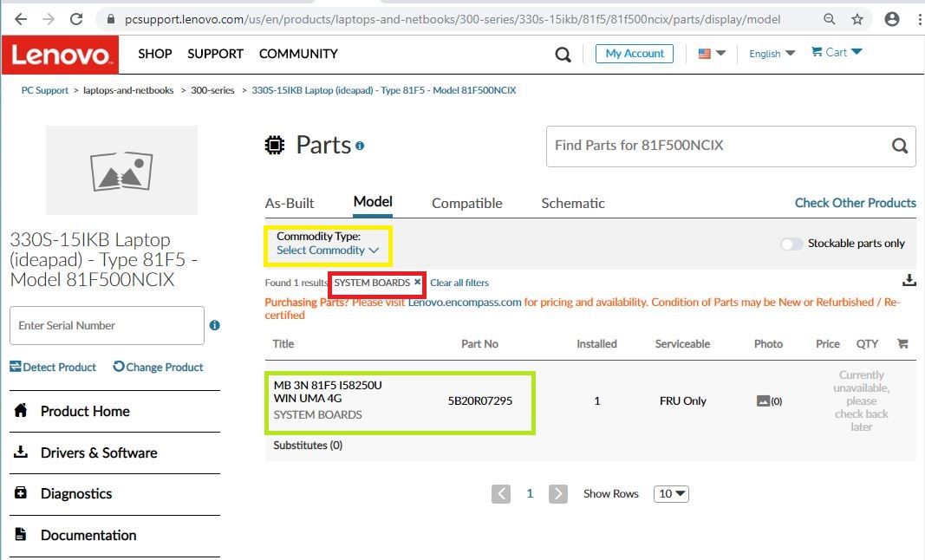
Task: Toggle the Stockable parts only switch
Action: 791,244
